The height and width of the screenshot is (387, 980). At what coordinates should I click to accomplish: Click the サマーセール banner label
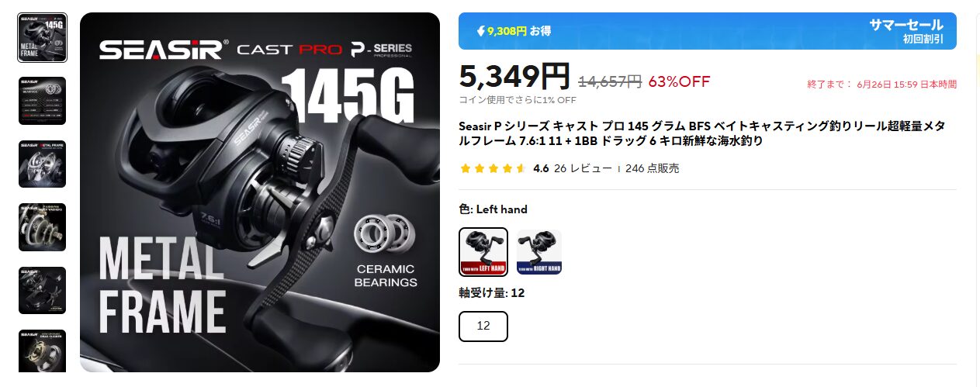pyautogui.click(x=906, y=25)
